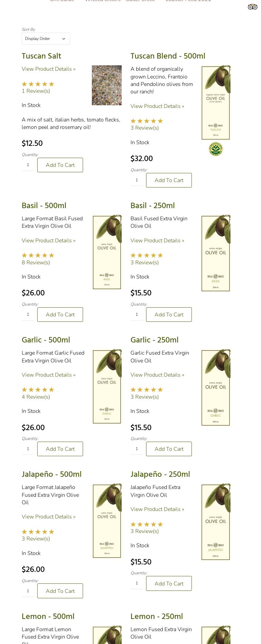Open the Gift Cards navigation menu
Viewport: 261px width, 644px height.
(62, 1)
